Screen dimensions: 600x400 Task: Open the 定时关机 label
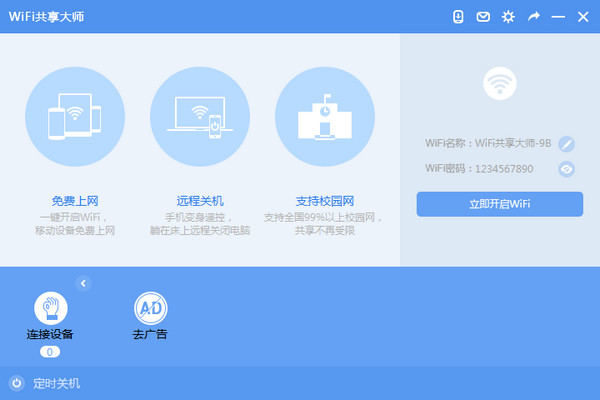(x=56, y=384)
